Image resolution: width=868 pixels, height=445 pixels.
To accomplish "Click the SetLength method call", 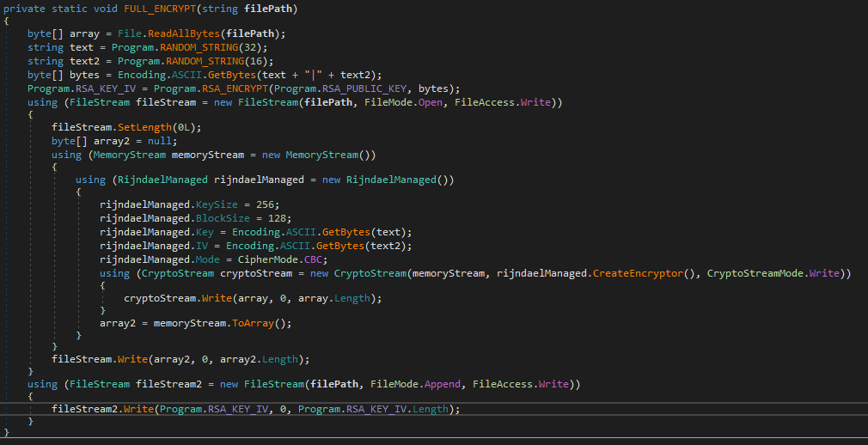I will click(145, 127).
